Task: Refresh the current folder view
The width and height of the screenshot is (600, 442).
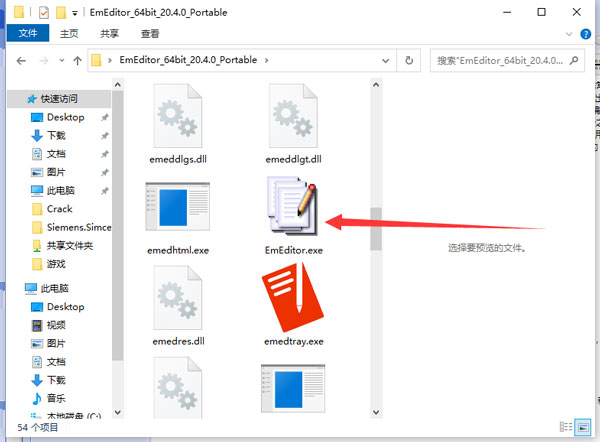Action: coord(409,60)
